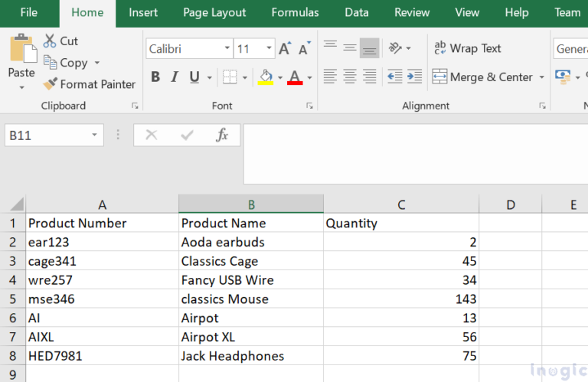Image resolution: width=588 pixels, height=382 pixels.
Task: Switch to the Insert ribbon tab
Action: tap(143, 12)
